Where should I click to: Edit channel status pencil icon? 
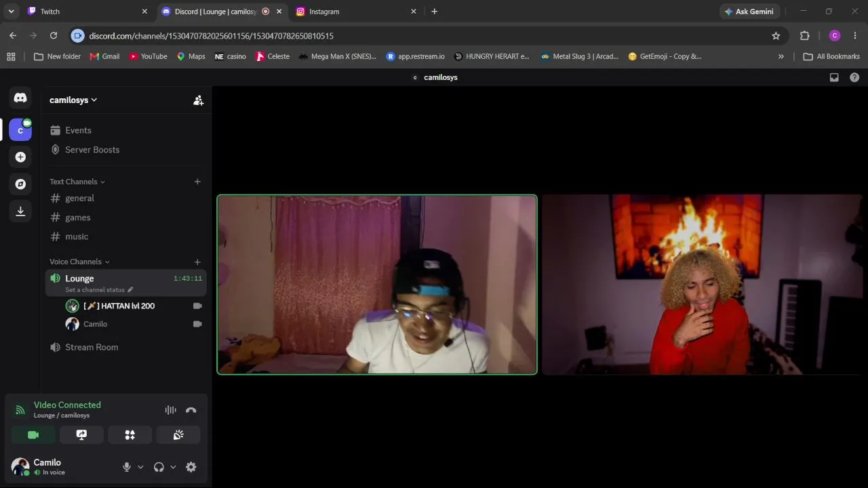coord(130,290)
